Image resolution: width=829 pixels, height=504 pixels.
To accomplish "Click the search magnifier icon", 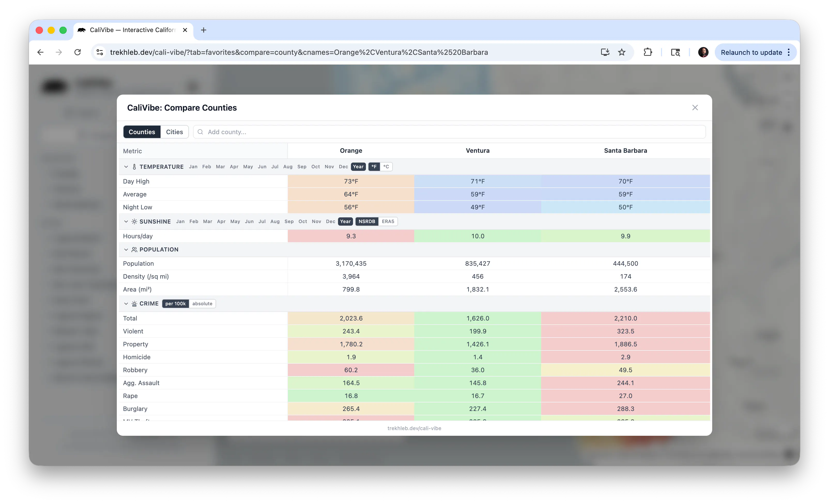I will tap(200, 132).
